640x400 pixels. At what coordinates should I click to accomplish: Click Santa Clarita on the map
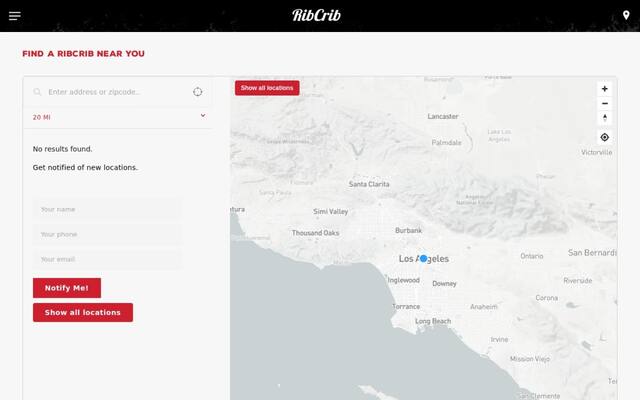click(x=369, y=184)
